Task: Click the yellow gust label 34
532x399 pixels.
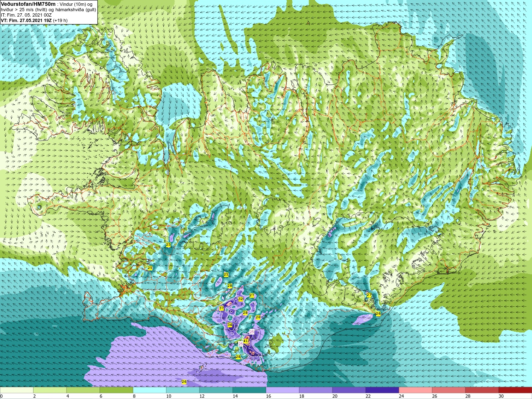Action: [x=230, y=325]
